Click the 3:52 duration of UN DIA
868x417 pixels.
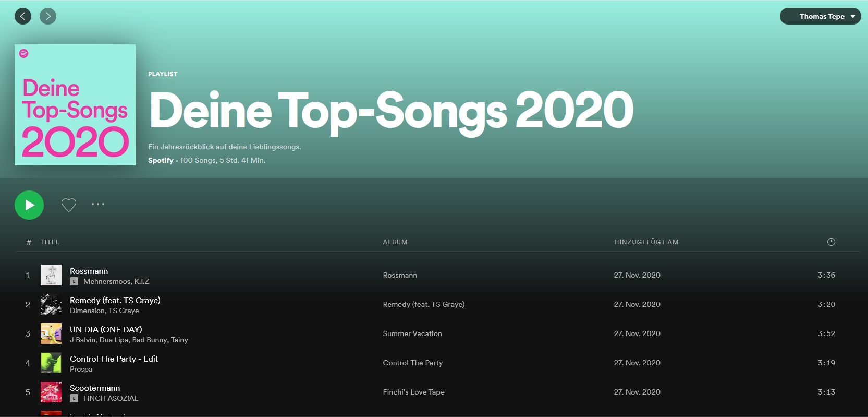coord(826,333)
